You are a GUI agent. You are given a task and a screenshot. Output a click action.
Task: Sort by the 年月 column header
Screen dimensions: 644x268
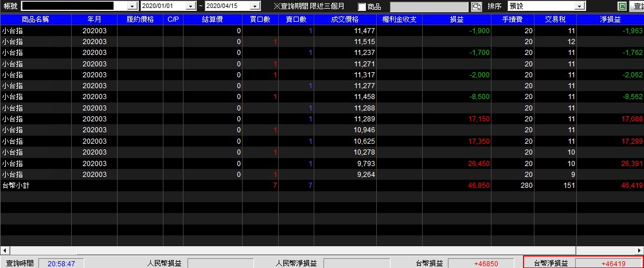[x=95, y=19]
